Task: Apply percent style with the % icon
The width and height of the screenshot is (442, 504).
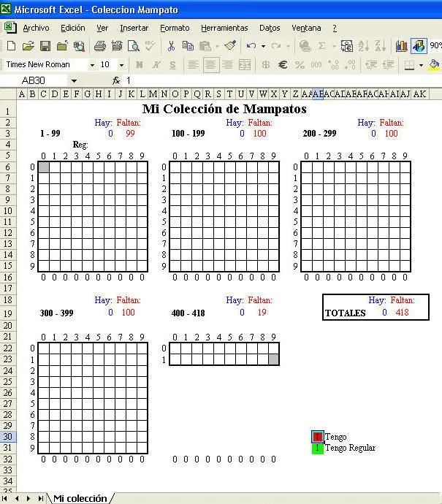Action: pyautogui.click(x=300, y=64)
